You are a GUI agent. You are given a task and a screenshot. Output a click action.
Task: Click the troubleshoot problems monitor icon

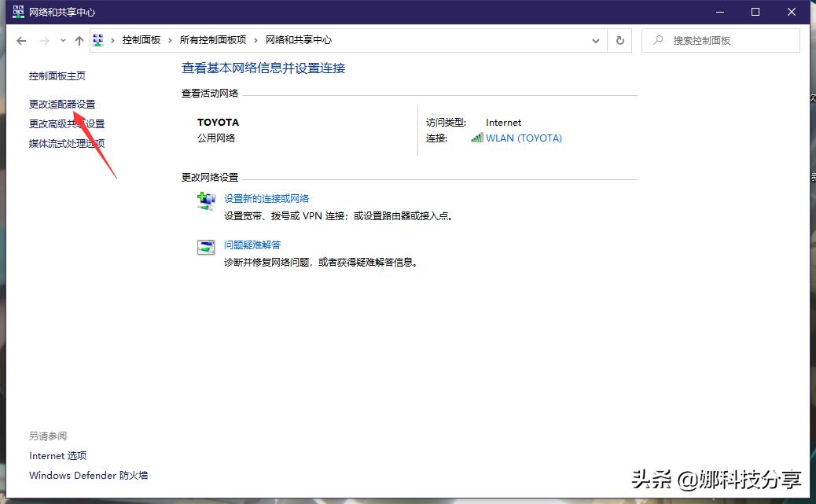(205, 247)
